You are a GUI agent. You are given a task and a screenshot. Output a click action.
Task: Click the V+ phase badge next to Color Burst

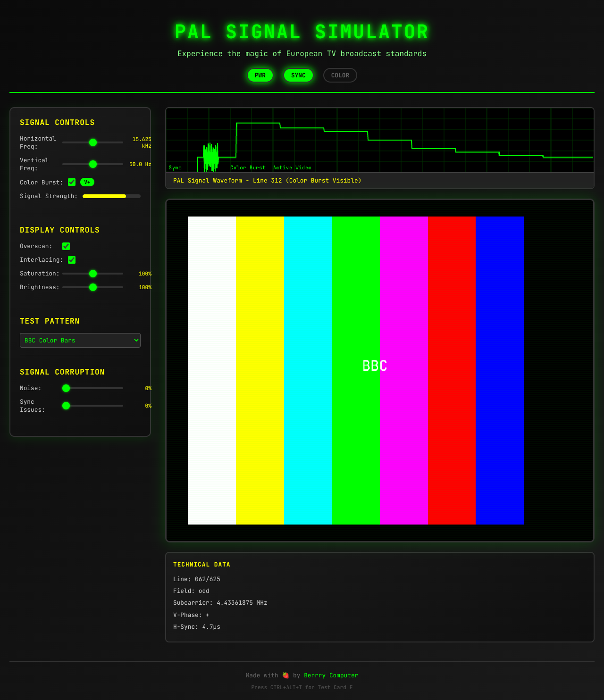tap(87, 182)
